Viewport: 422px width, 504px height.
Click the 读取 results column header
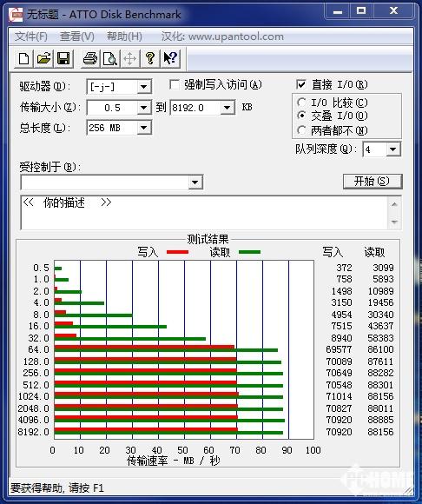click(374, 253)
